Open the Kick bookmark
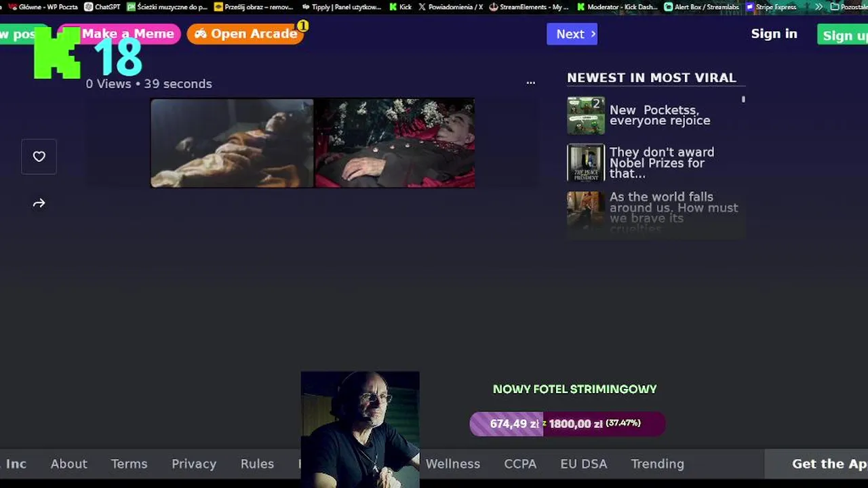The width and height of the screenshot is (868, 488). coord(401,7)
